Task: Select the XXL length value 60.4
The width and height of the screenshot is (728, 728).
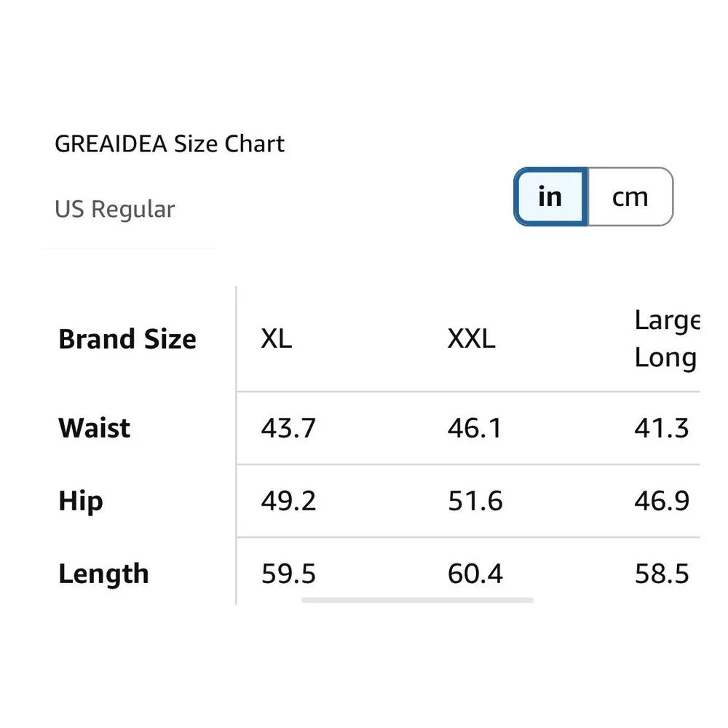Action: click(475, 574)
